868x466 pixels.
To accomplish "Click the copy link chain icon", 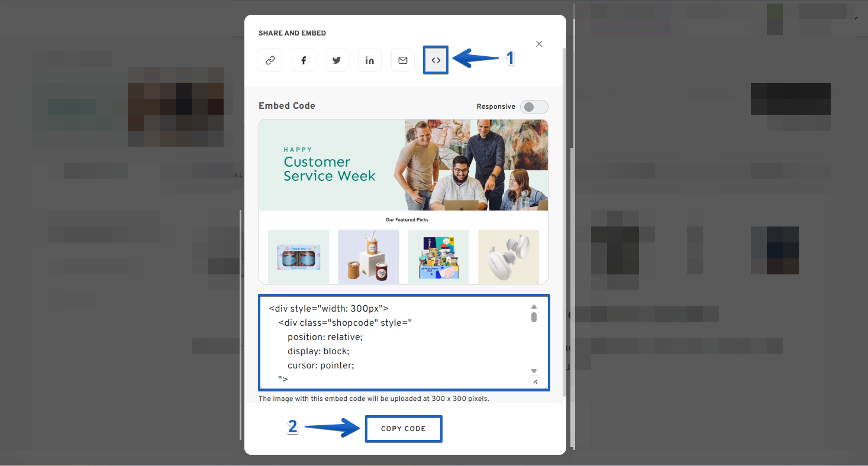I will click(270, 60).
